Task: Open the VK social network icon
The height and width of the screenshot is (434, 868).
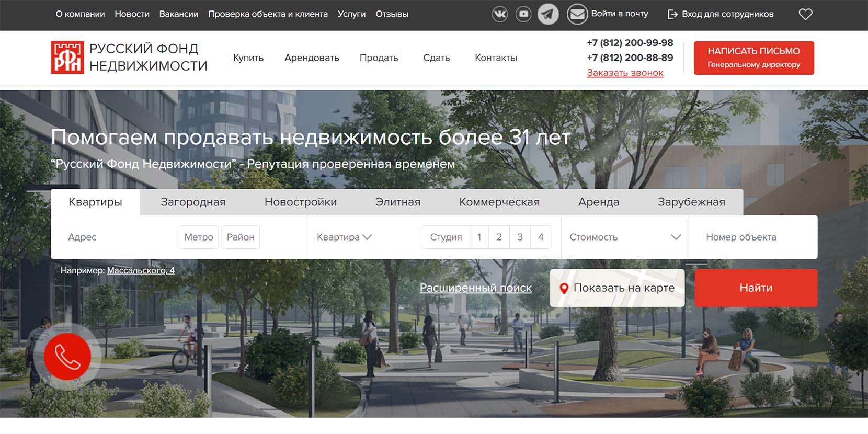Action: click(x=500, y=14)
